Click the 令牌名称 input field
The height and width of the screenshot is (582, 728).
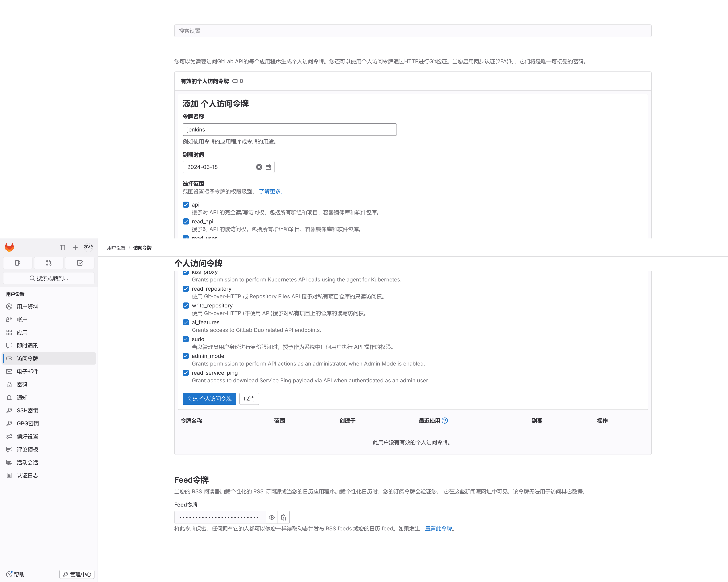coord(289,130)
